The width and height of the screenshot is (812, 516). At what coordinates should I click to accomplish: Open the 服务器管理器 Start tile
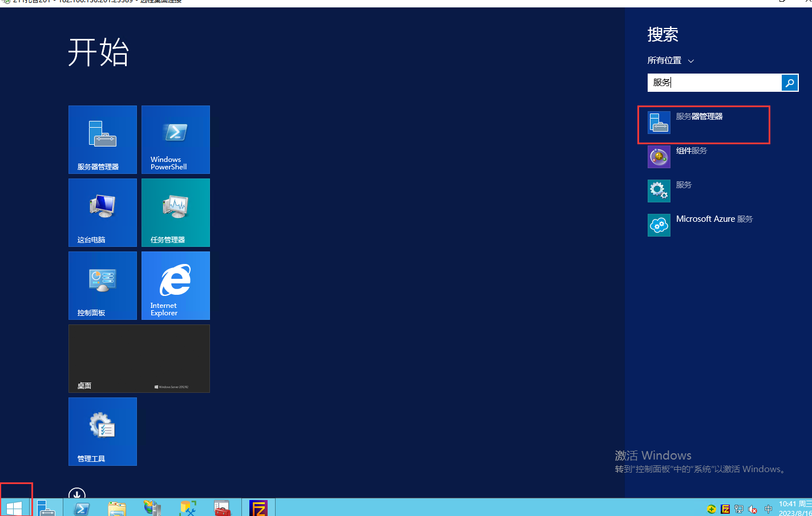(x=103, y=140)
